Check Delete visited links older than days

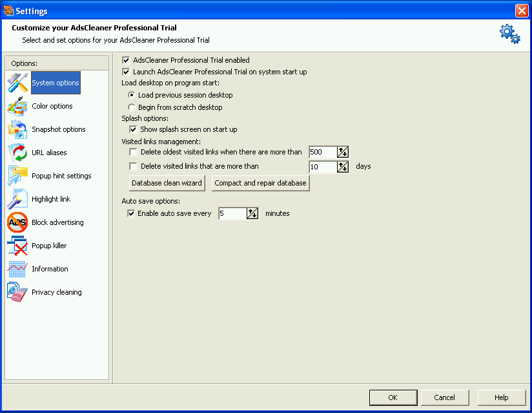[x=133, y=166]
